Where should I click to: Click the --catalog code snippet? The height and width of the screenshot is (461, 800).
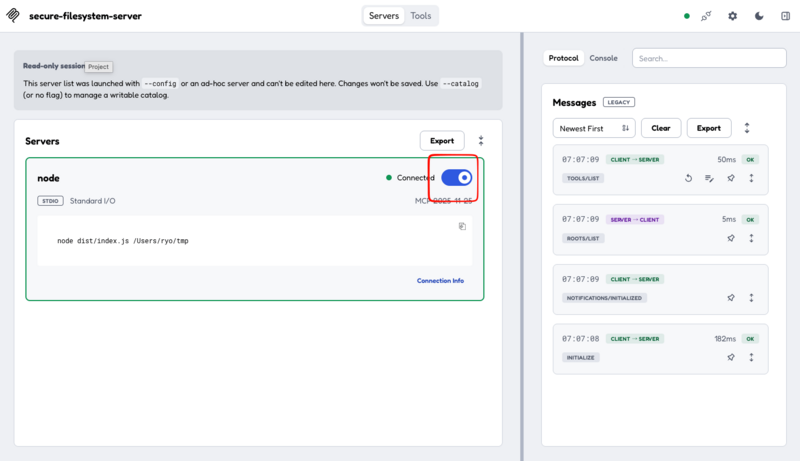461,83
